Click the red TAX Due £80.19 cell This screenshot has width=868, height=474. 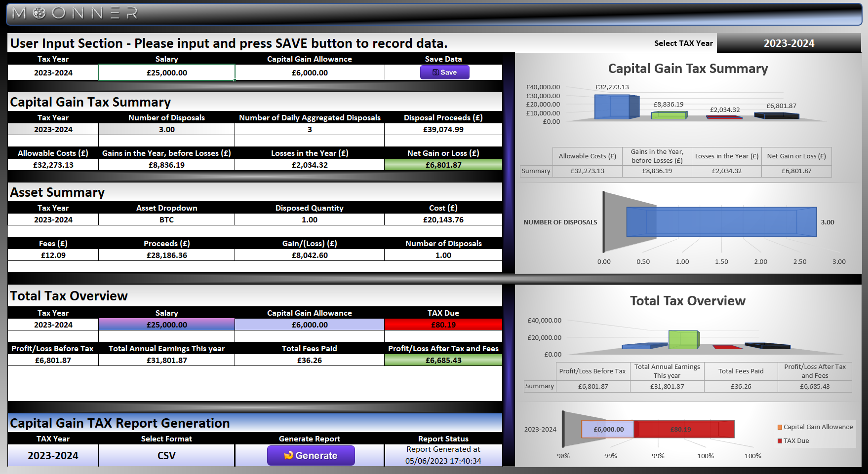click(443, 325)
